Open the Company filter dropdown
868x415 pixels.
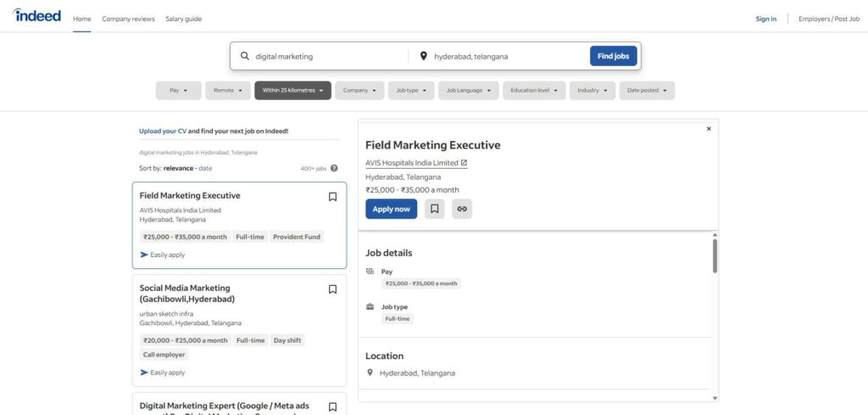tap(359, 90)
